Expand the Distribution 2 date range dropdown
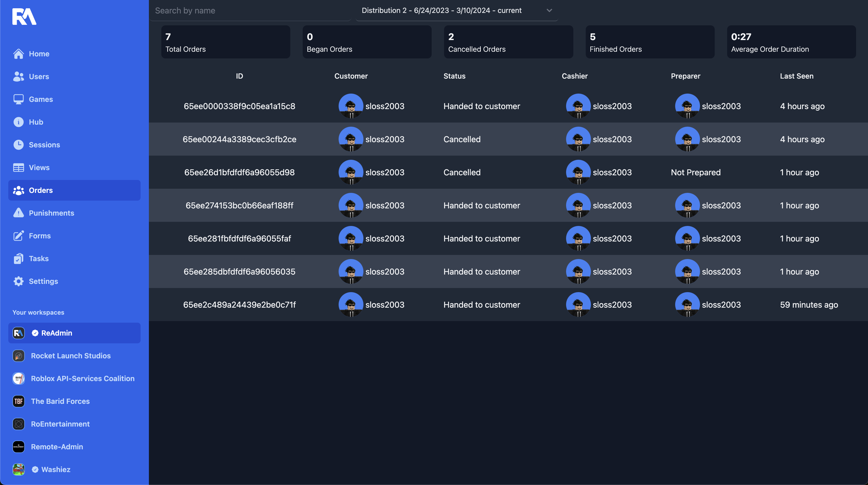The height and width of the screenshot is (485, 868). coord(441,10)
